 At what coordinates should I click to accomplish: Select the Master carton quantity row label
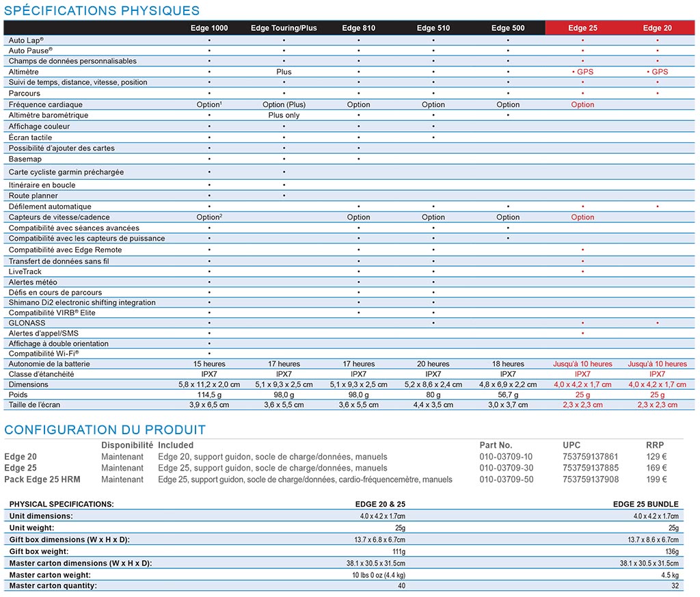(x=53, y=585)
